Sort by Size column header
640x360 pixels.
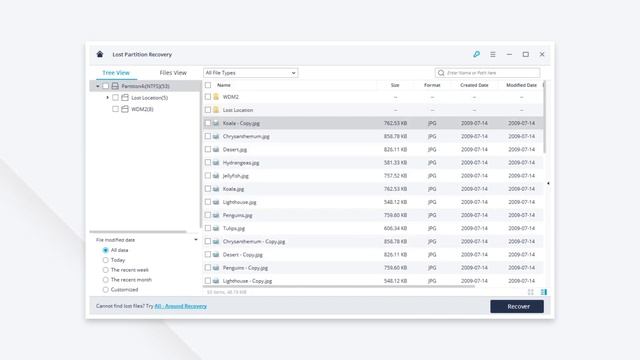tap(395, 85)
